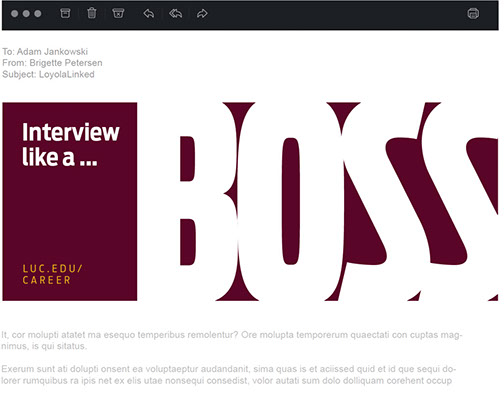Click the large BOSS graphic image
The height and width of the screenshot is (403, 504).
pos(339,201)
